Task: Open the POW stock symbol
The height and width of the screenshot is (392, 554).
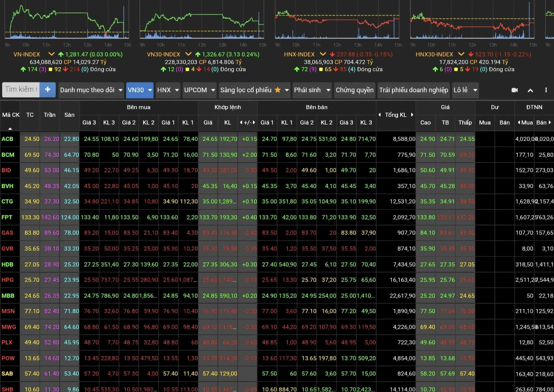Action: 8,358
